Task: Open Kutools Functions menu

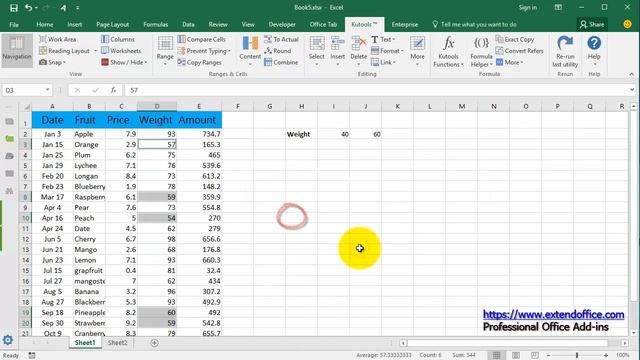Action: [x=448, y=51]
